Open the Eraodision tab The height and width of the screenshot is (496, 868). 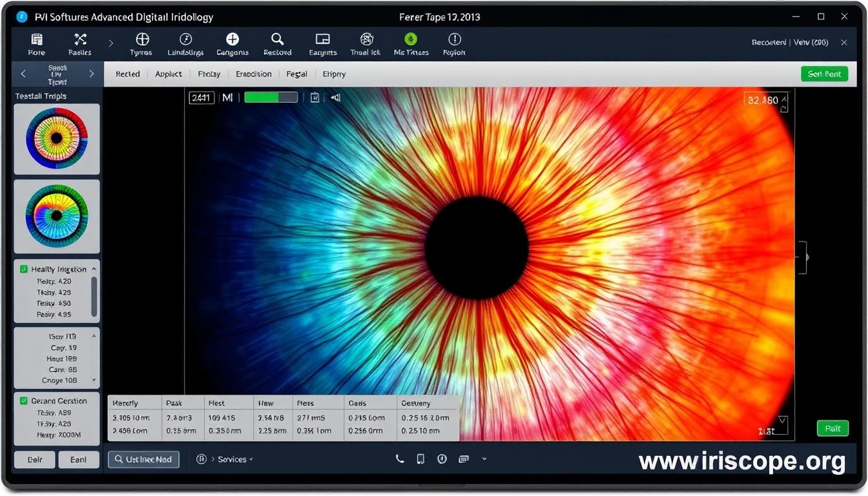point(253,74)
